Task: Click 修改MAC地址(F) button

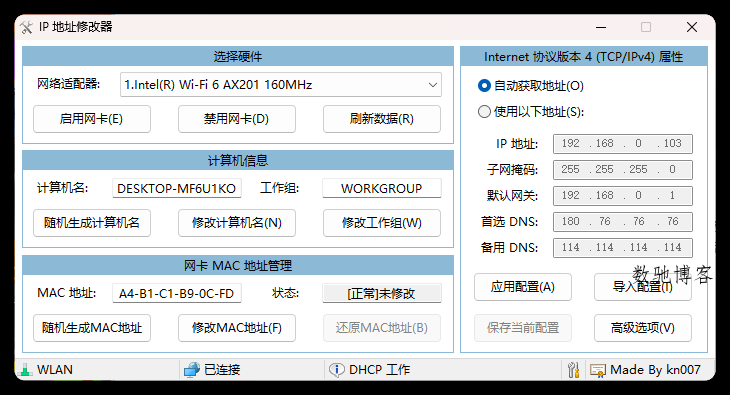Action: [237, 328]
